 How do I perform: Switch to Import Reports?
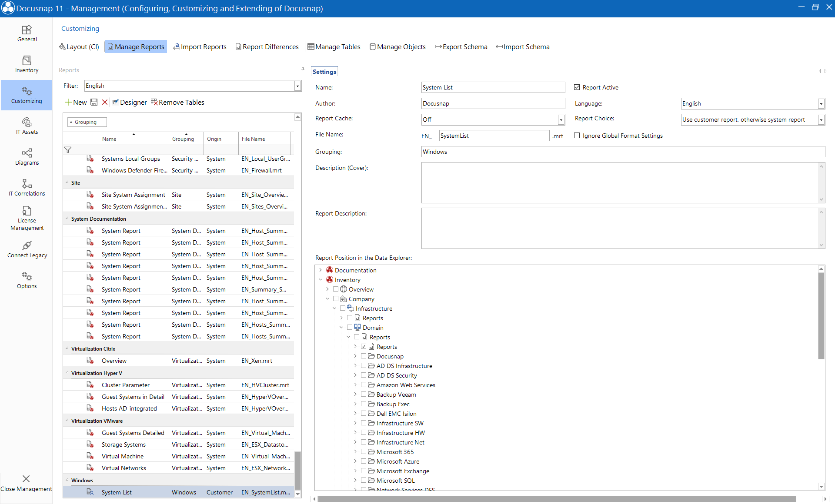[x=200, y=46]
